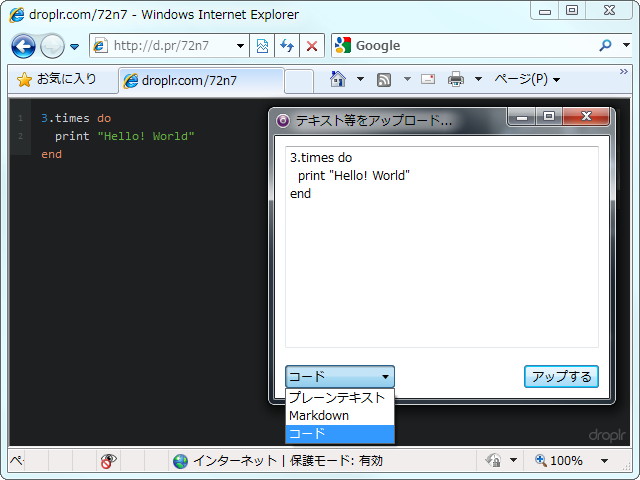Screen dimensions: 640x480
Task: Click the greyed-out forward navigation arrow
Action: coord(52,46)
